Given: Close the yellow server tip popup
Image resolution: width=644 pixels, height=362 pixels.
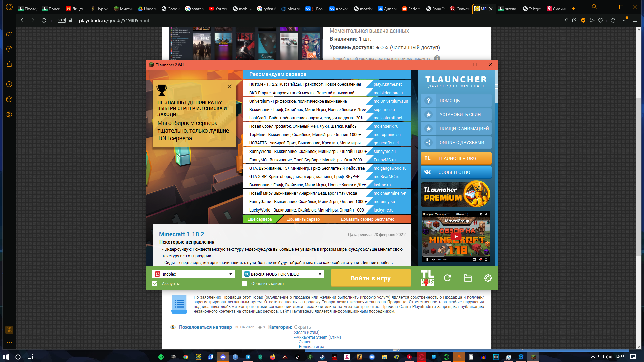Looking at the screenshot, I should (230, 86).
